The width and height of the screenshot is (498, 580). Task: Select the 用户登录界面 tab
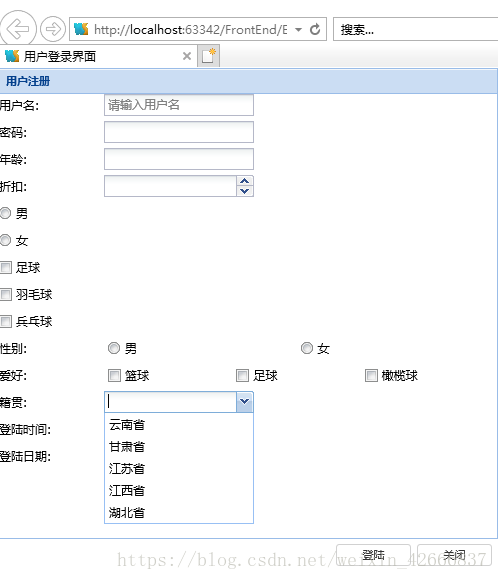98,56
